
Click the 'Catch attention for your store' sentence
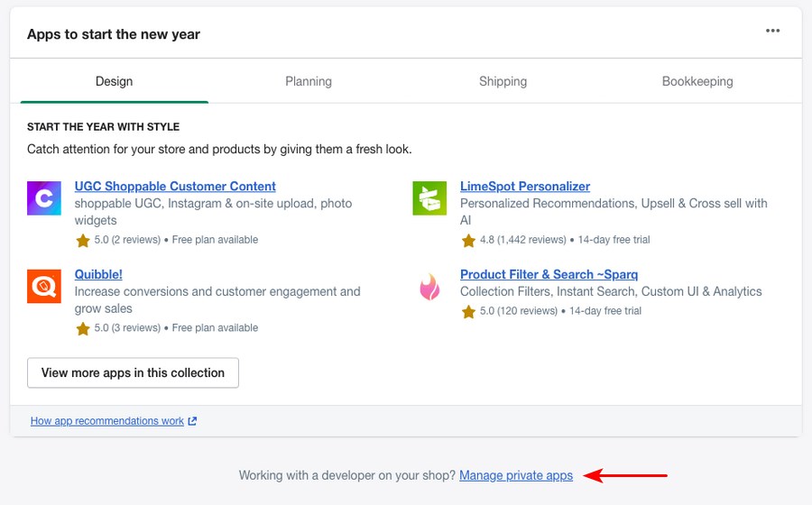coord(219,149)
